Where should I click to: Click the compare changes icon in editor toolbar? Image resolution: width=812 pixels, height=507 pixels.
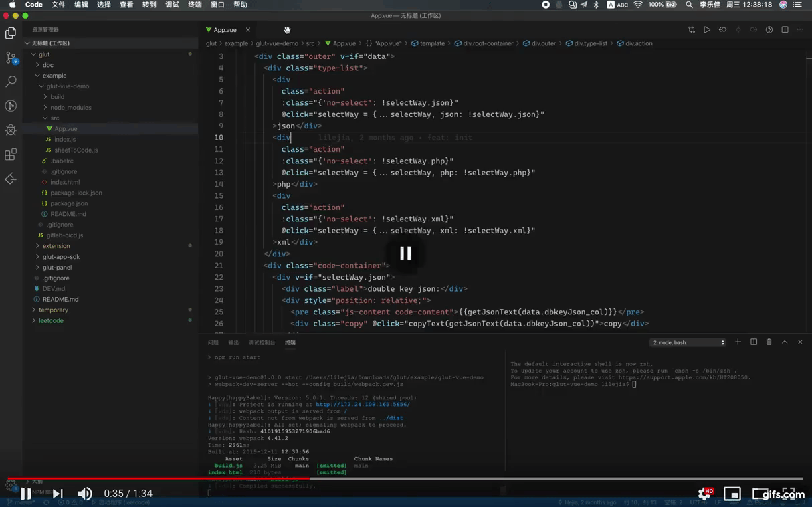tap(692, 30)
